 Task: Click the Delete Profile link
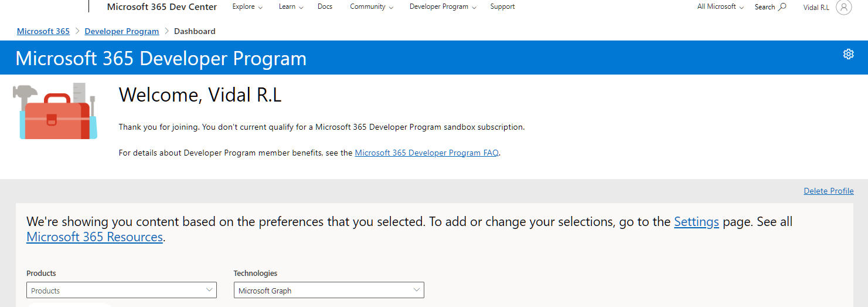coord(829,191)
